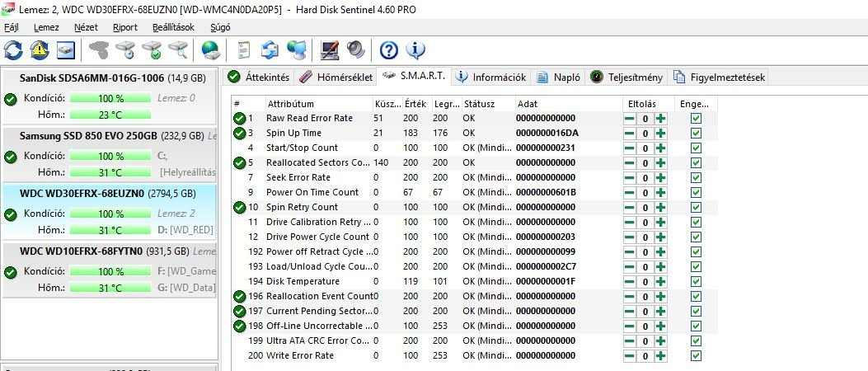Click the disk with magnifier toolbar icon
Image resolution: width=868 pixels, height=371 pixels.
pos(178,50)
